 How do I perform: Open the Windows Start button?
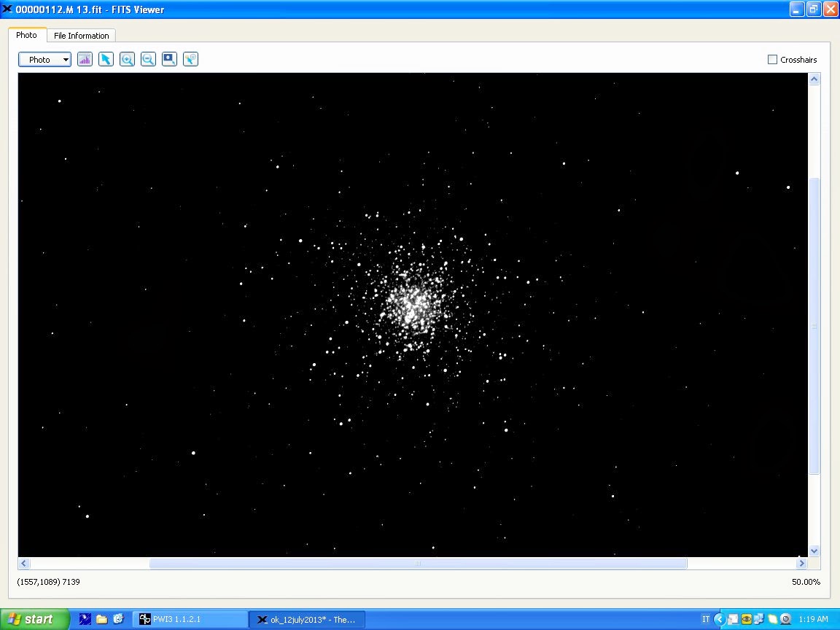click(x=35, y=619)
